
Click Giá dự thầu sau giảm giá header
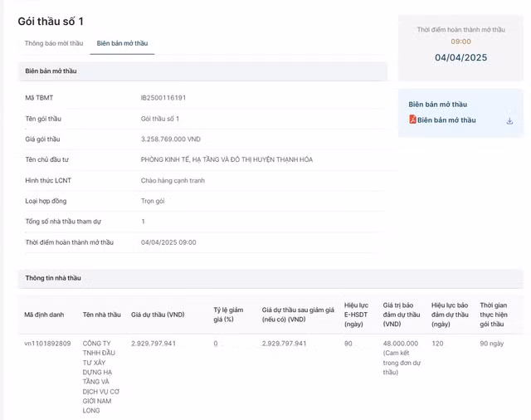298,315
